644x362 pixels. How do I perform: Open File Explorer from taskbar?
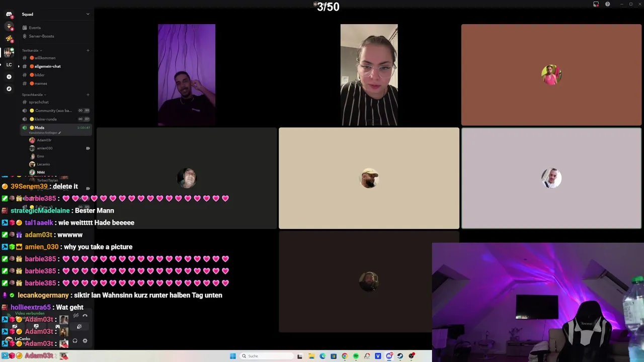311,356
